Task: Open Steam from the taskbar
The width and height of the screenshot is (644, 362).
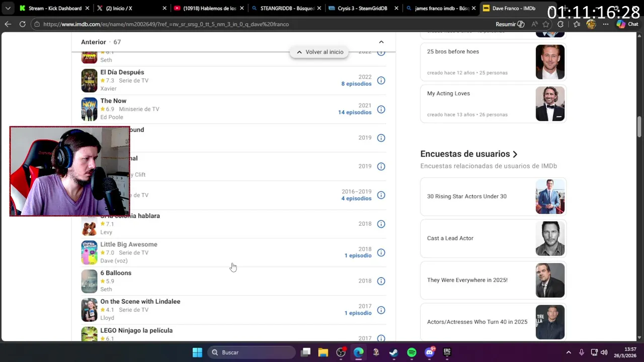Action: pyautogui.click(x=393, y=352)
